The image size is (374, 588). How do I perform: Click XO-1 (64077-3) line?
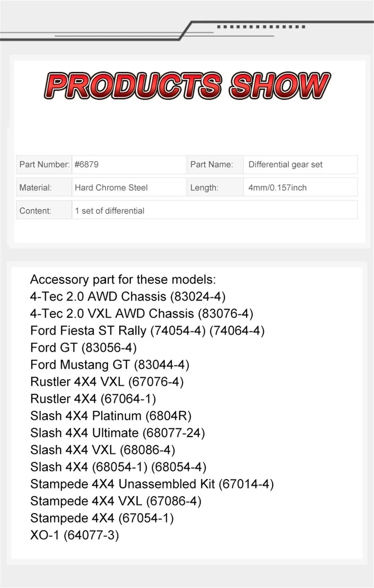75,535
